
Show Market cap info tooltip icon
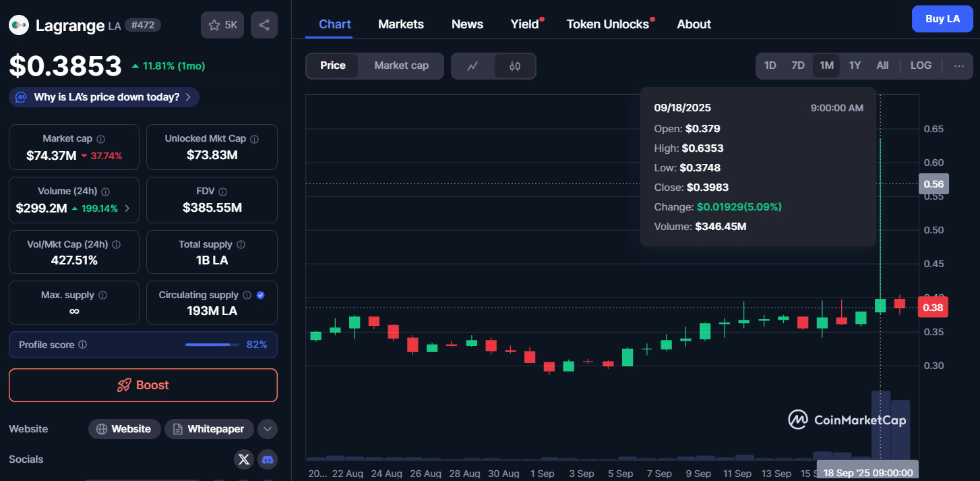[100, 139]
